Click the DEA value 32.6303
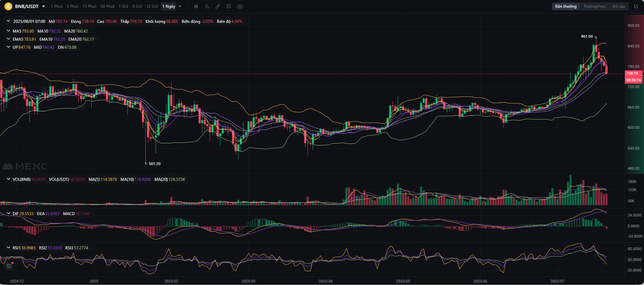This screenshot has width=644, height=285. [53, 213]
